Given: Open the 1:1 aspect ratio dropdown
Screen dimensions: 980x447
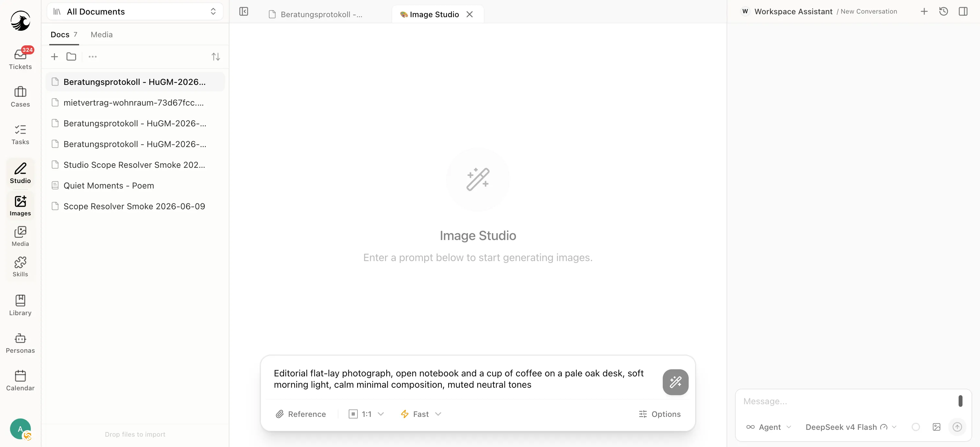Looking at the screenshot, I should pos(366,414).
